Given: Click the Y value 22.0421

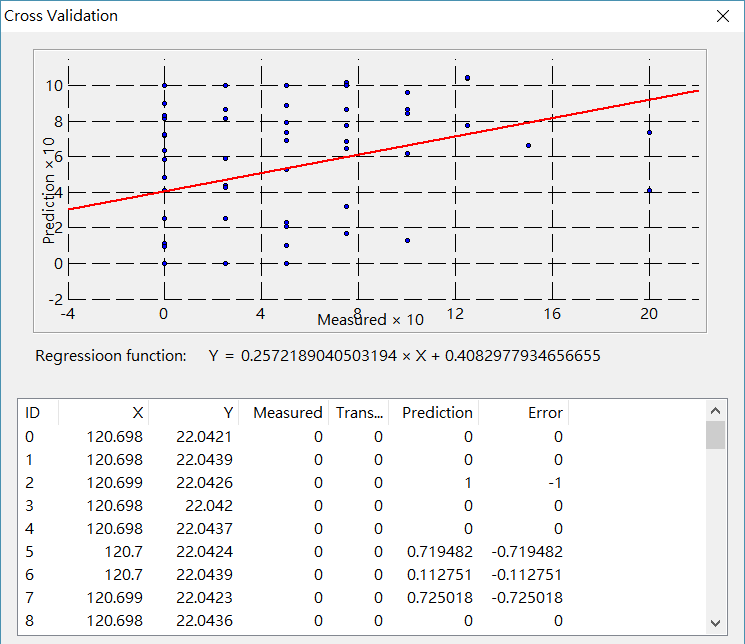Looking at the screenshot, I should click(204, 437).
